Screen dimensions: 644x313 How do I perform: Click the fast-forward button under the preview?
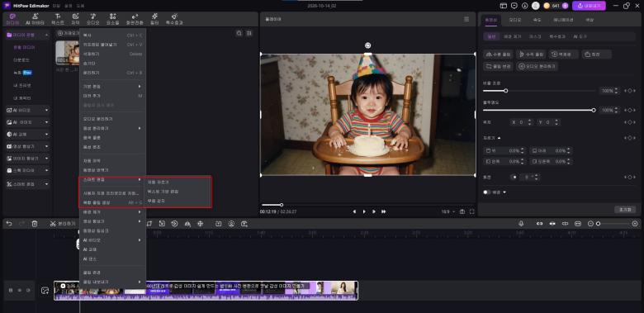pos(383,211)
